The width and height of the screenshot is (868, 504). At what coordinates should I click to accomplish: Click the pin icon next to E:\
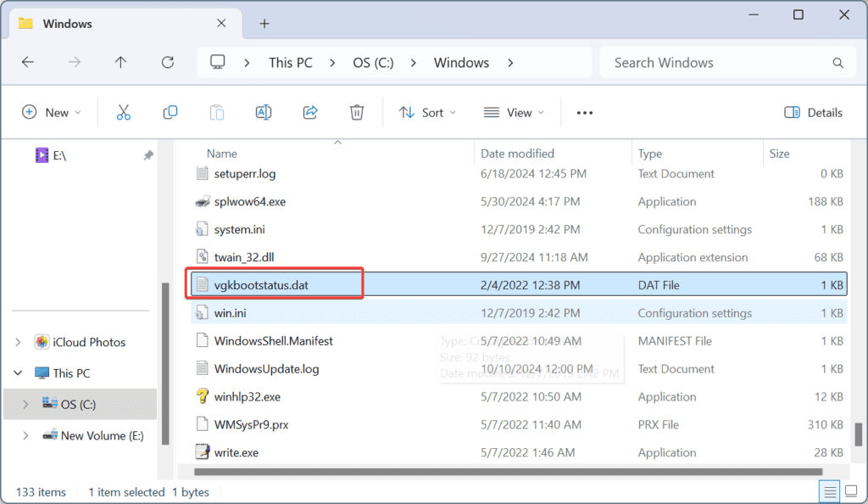click(148, 155)
